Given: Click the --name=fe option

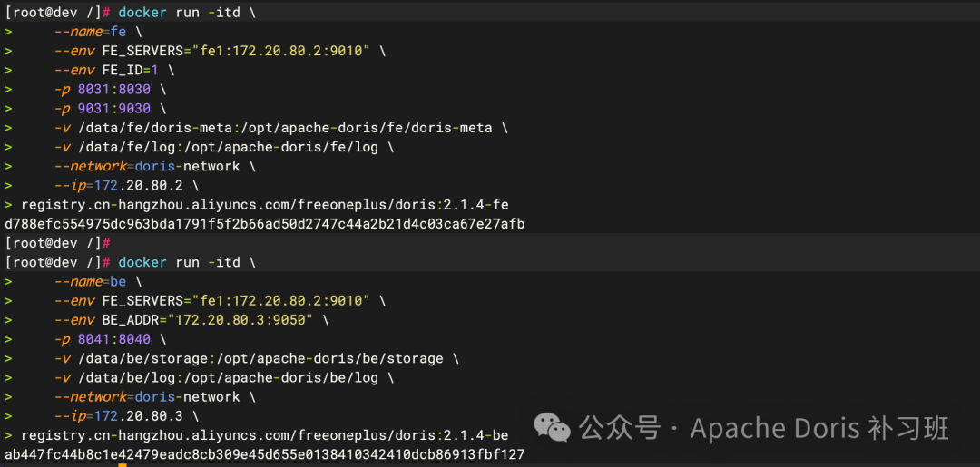Looking at the screenshot, I should click(x=90, y=32).
